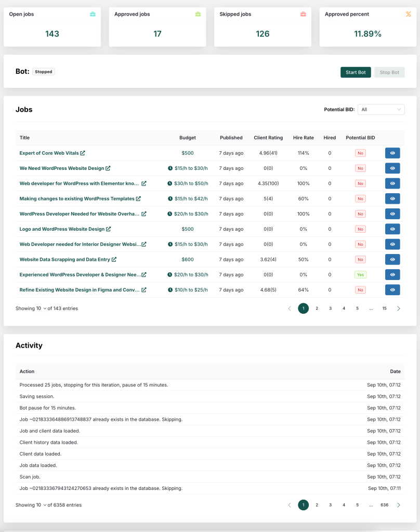This screenshot has height=532, width=420.
Task: Click the briefcase icon on Approved jobs card
Action: [198, 15]
